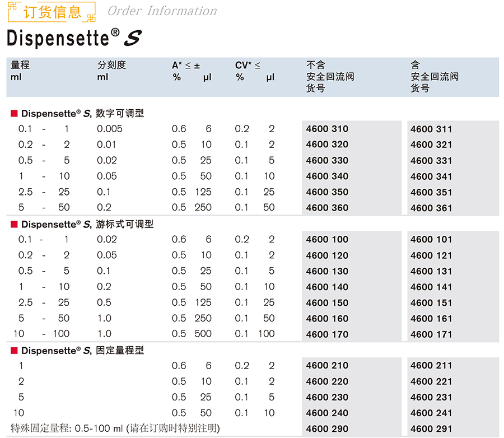Select item number 4600 171

pyautogui.click(x=431, y=334)
